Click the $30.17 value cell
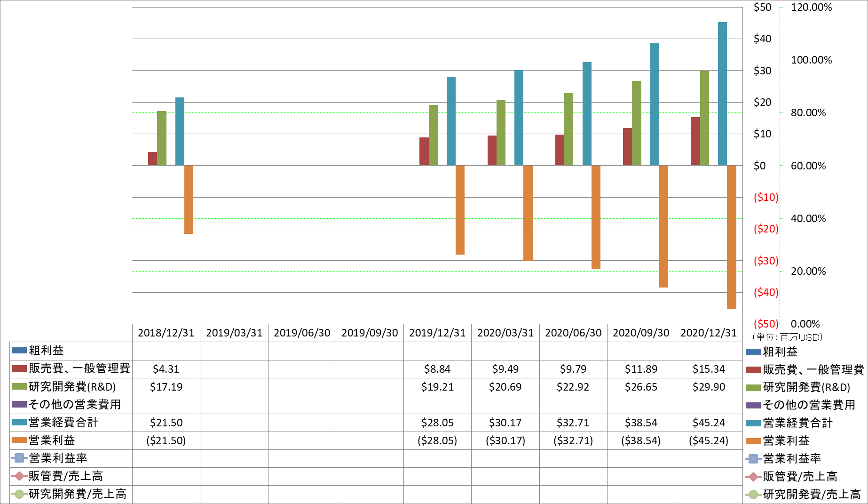The image size is (868, 504). pyautogui.click(x=505, y=423)
